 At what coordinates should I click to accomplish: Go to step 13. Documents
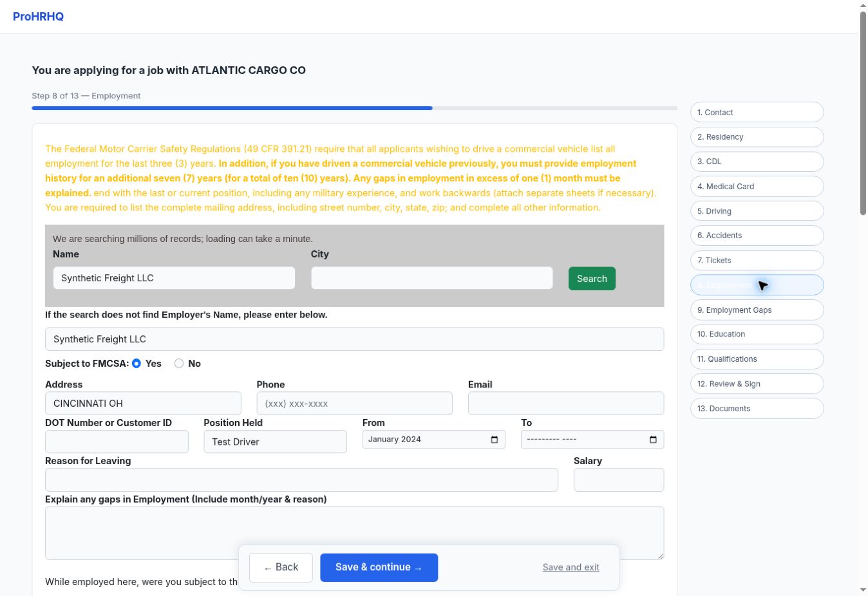[x=757, y=409]
